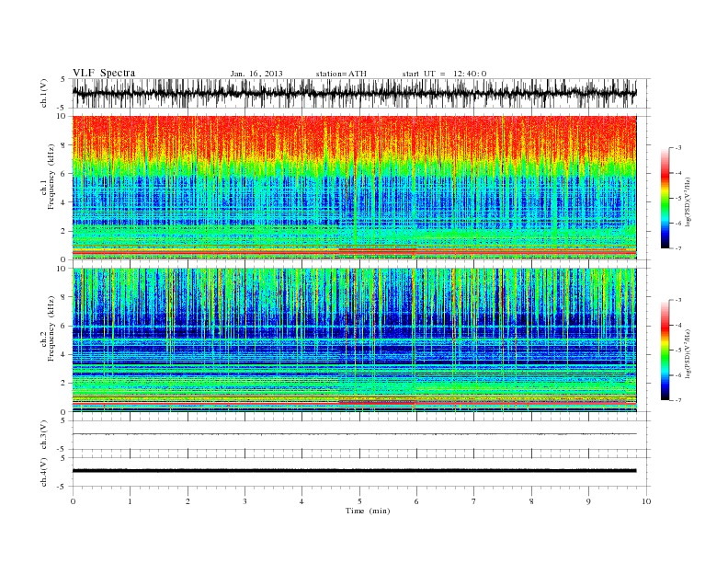
Task: Click the time axis tick label '7'
Action: tap(474, 501)
